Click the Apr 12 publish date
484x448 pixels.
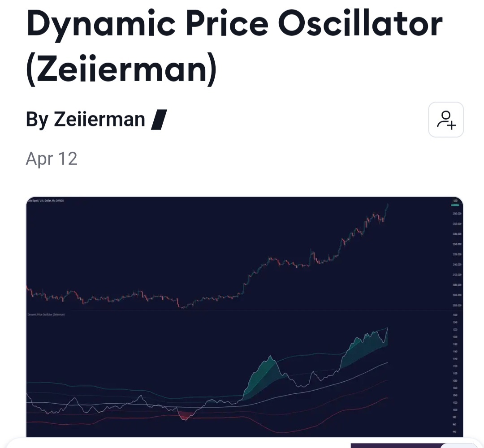tap(52, 159)
